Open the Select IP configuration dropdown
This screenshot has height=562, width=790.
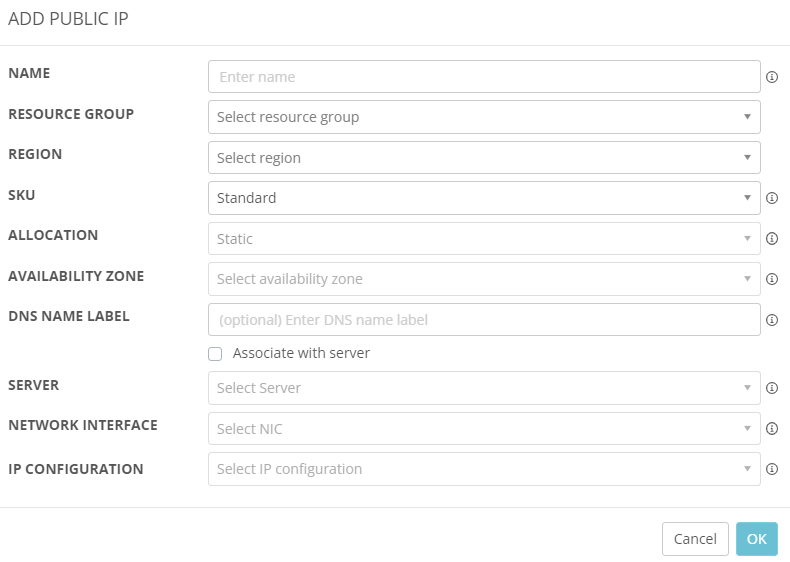pyautogui.click(x=484, y=469)
